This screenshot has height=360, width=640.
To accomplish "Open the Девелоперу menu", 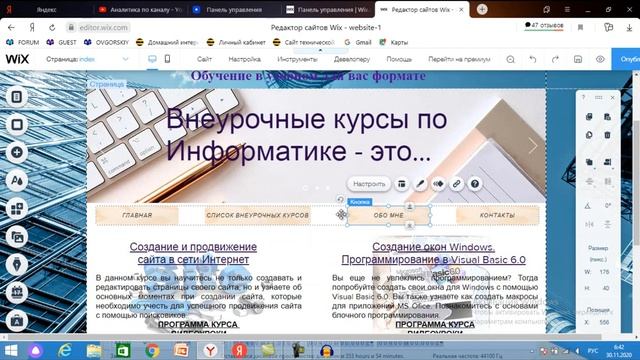I will click(352, 59).
